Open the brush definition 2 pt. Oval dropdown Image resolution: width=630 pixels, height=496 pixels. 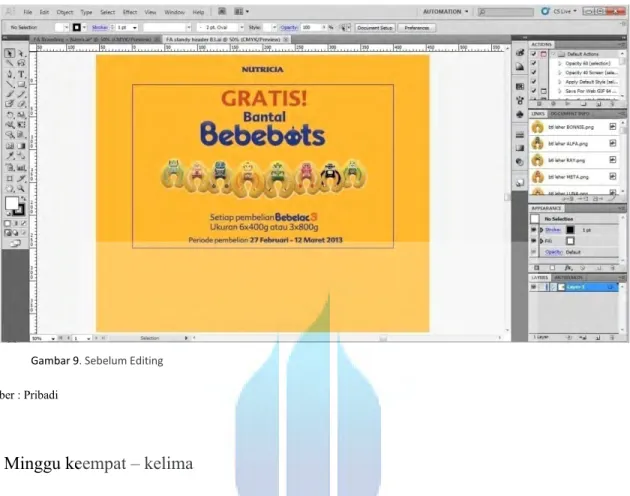(x=241, y=27)
